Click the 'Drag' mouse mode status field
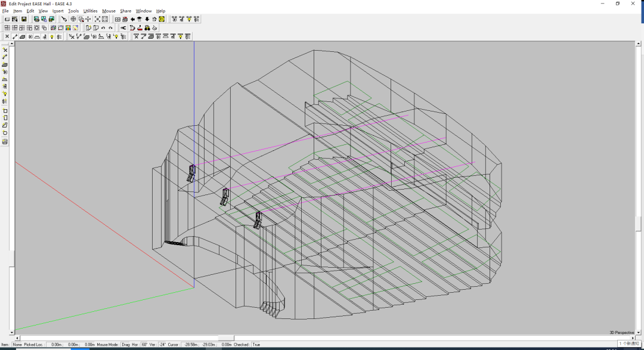The image size is (644, 350). coord(125,345)
